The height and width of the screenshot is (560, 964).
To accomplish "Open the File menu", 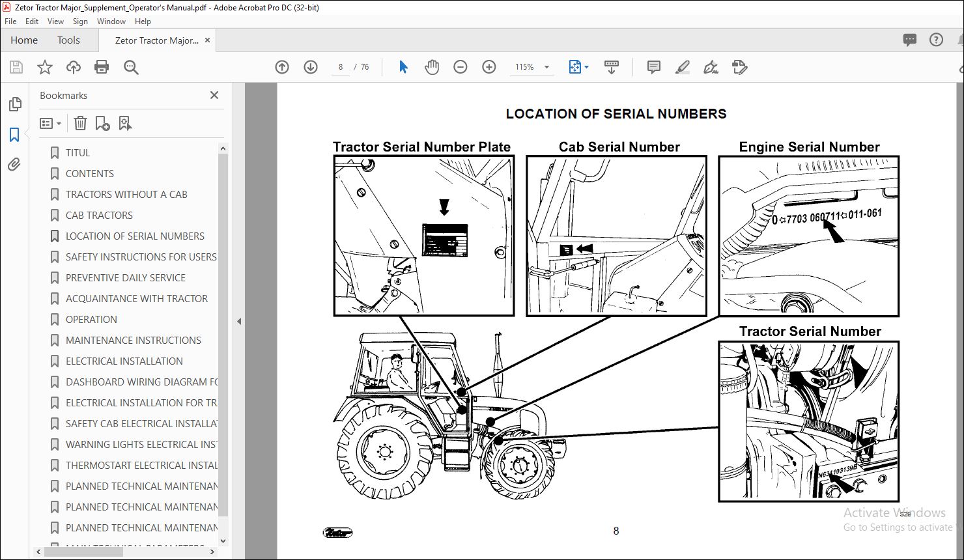I will 10,21.
